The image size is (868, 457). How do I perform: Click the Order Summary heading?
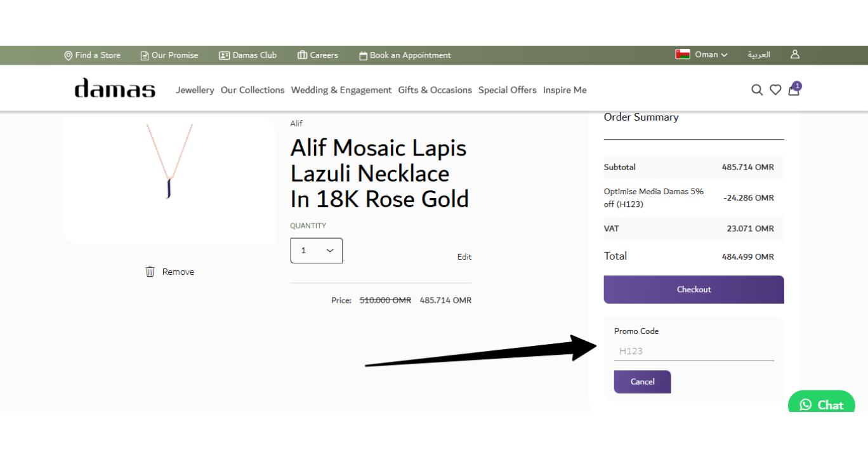click(x=641, y=117)
